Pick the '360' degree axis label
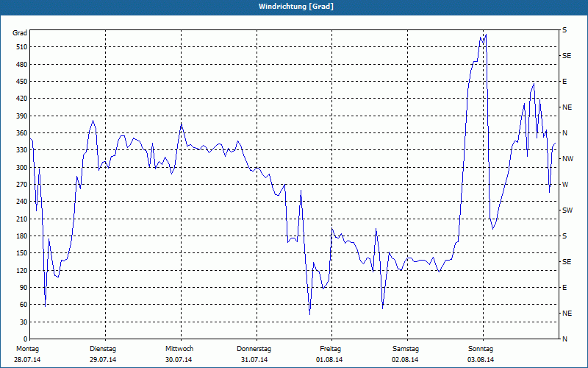Viewport: 588px width, 368px height. 22,133
